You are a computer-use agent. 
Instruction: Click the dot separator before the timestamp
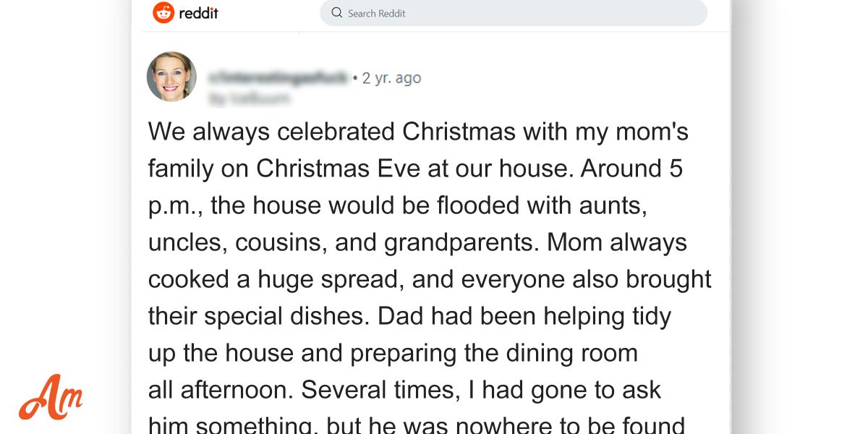tap(355, 77)
